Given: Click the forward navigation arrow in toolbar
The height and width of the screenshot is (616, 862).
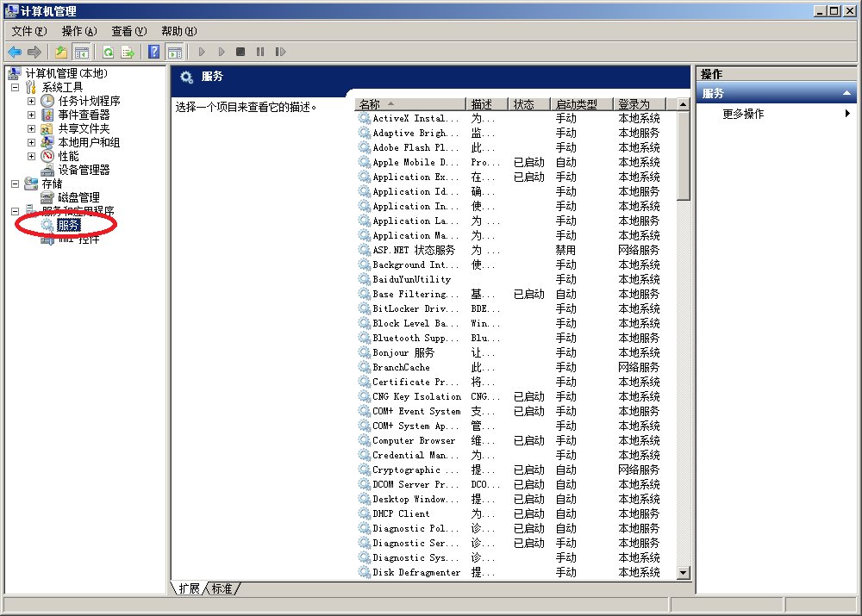Looking at the screenshot, I should click(x=34, y=51).
